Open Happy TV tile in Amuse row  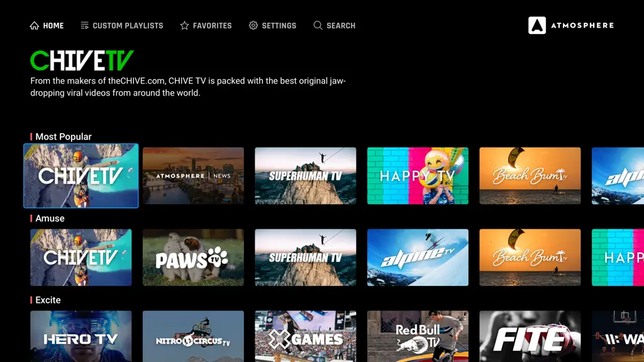(x=618, y=257)
